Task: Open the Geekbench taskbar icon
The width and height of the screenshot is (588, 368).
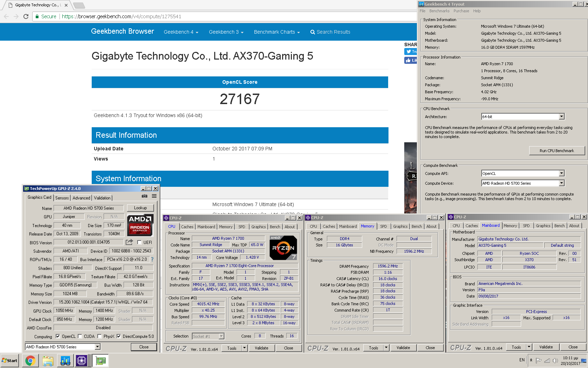Action: coord(65,361)
